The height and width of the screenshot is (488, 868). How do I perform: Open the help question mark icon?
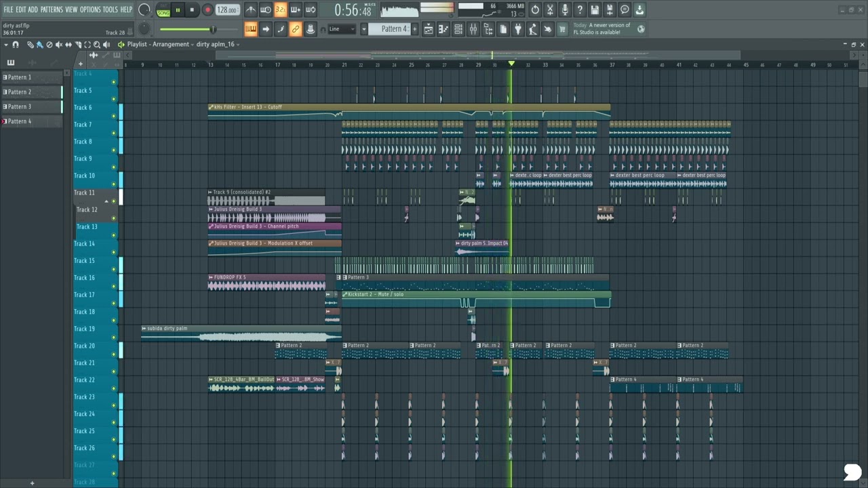[580, 9]
